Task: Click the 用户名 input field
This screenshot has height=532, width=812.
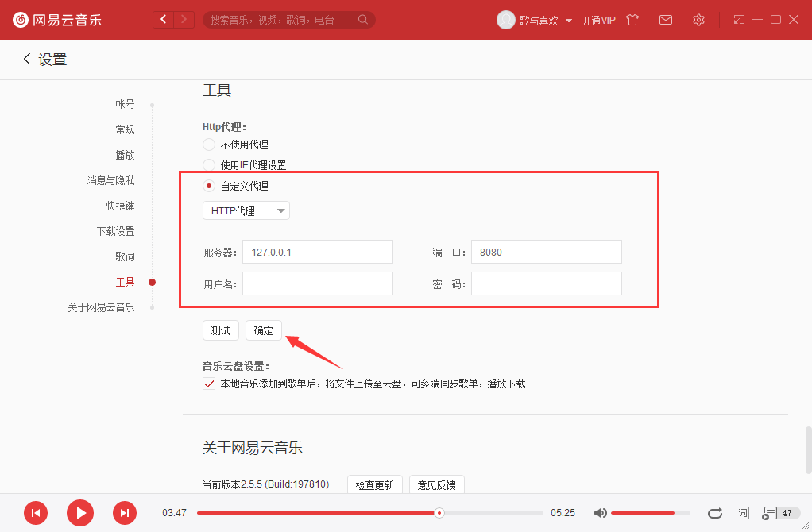Action: 318,283
